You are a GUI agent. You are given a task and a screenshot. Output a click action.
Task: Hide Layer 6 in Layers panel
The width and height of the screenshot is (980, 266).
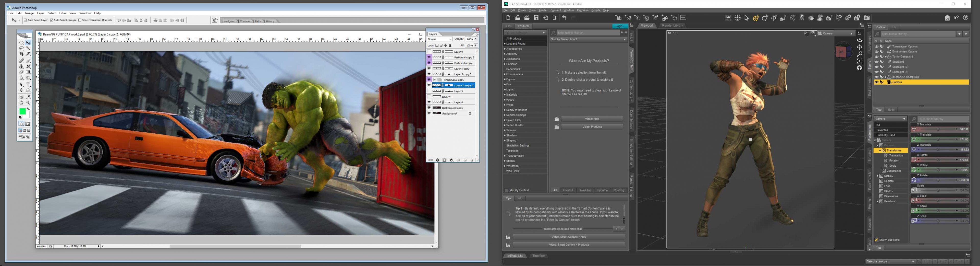tap(429, 102)
